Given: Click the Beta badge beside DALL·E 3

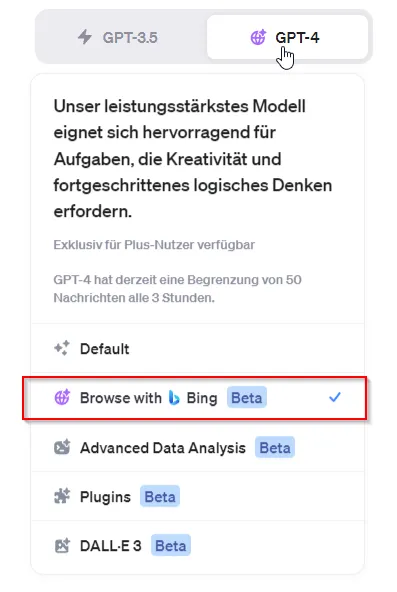Looking at the screenshot, I should (x=171, y=545).
